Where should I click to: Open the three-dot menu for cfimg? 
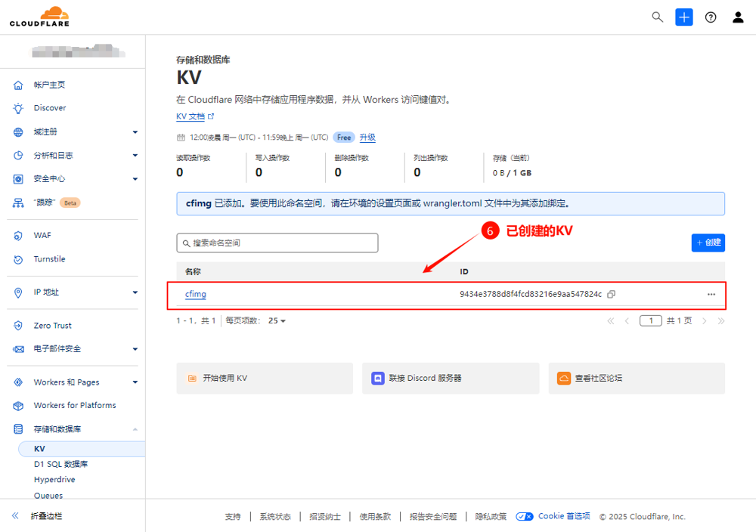coord(711,294)
